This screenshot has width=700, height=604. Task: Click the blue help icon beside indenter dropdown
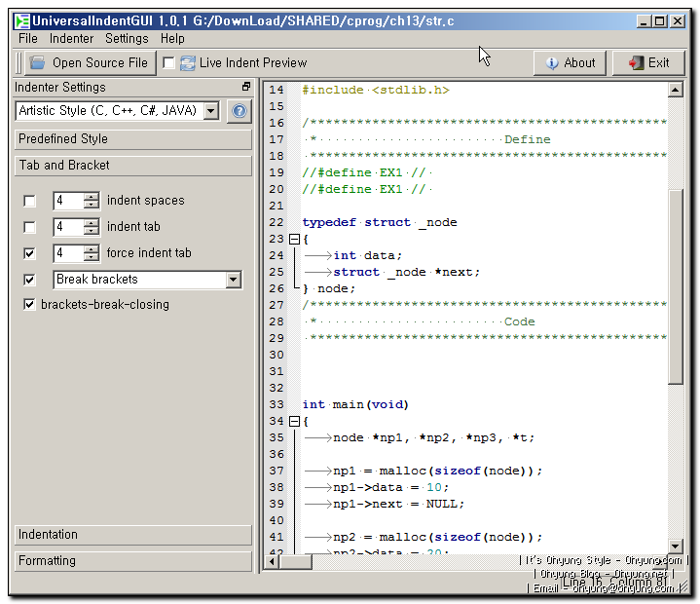239,112
